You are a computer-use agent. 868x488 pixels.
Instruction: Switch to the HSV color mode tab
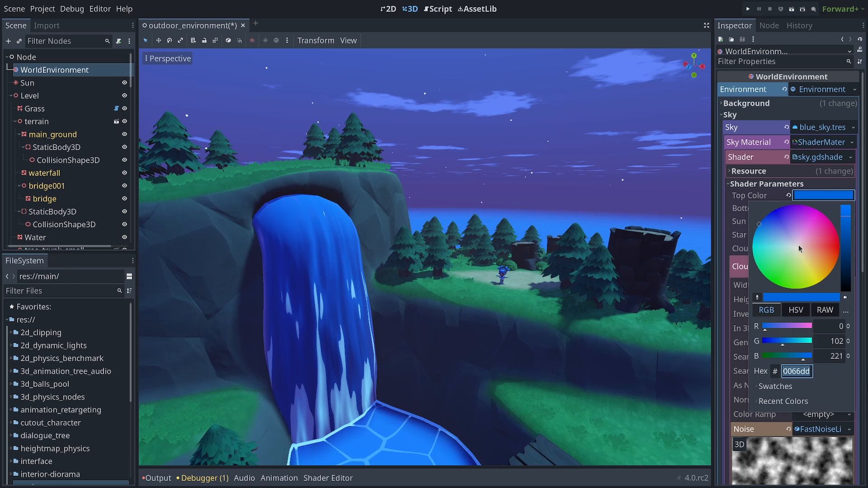tap(796, 310)
